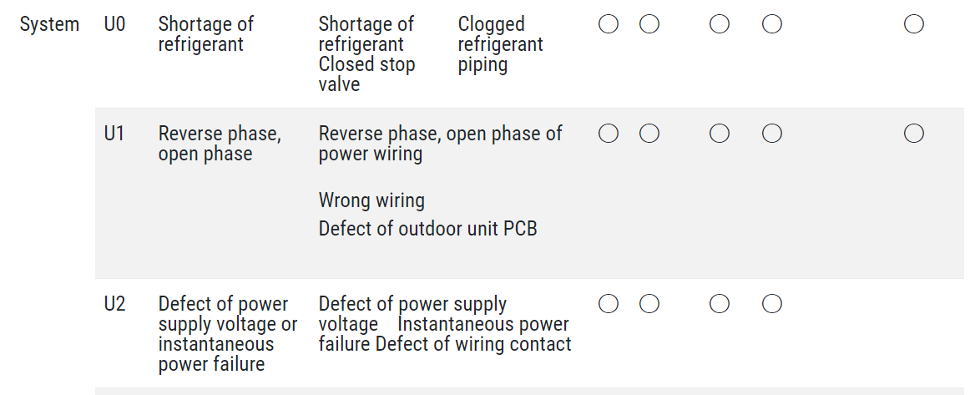
Task: Select the first circle in the U0 row
Action: pyautogui.click(x=609, y=24)
